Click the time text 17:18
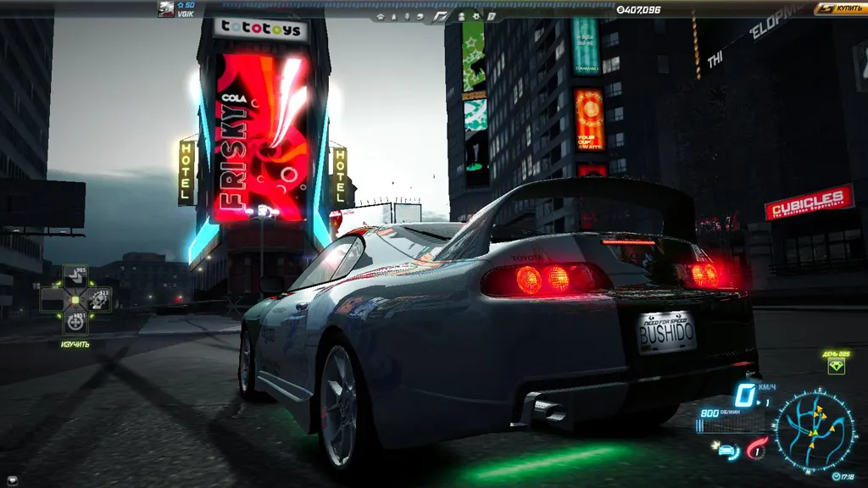This screenshot has height=488, width=868. pyautogui.click(x=848, y=476)
